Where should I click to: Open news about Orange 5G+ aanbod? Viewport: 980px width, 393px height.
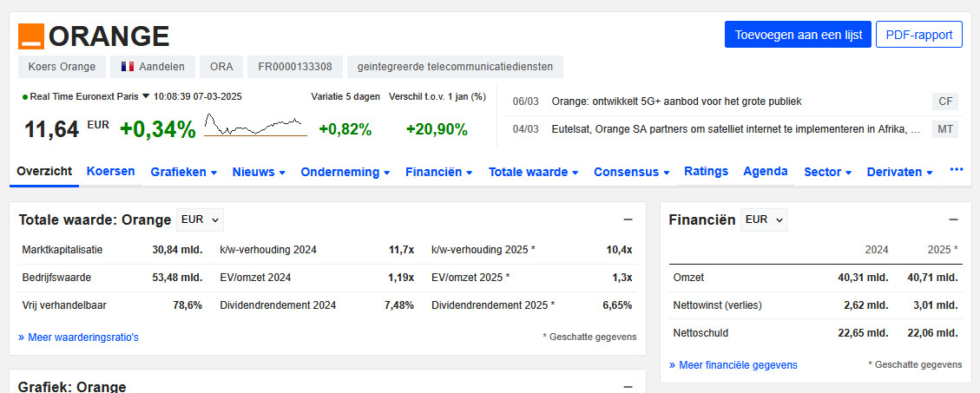(677, 102)
